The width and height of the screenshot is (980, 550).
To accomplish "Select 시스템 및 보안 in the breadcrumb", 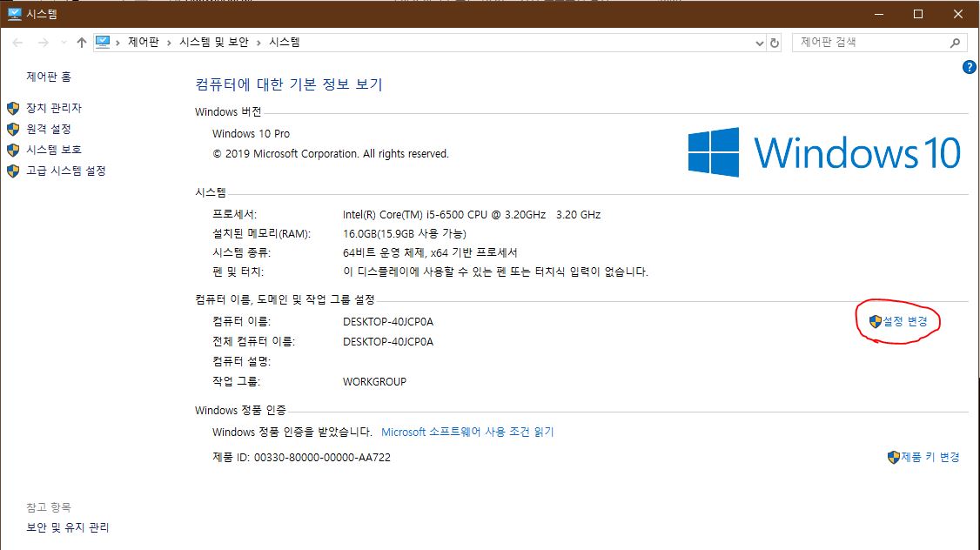I will coord(214,42).
